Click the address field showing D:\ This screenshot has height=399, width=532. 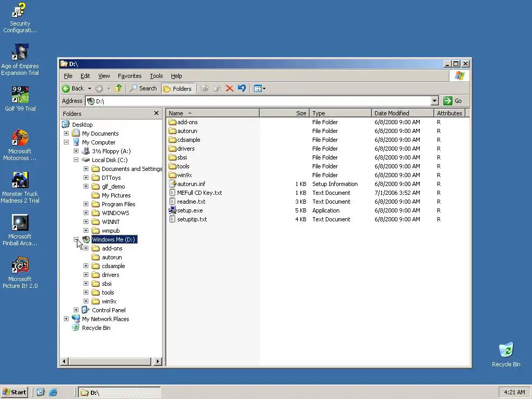[258, 101]
